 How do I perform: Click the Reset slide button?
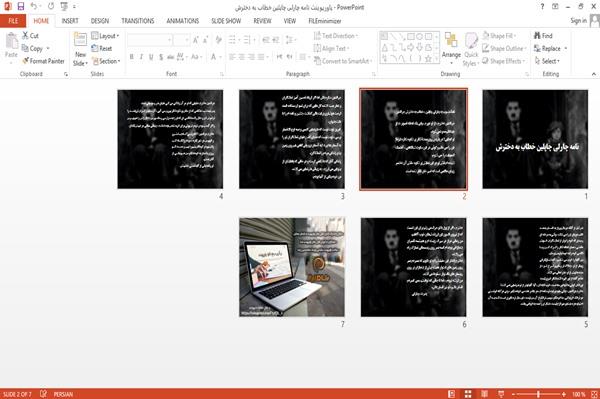pos(102,49)
